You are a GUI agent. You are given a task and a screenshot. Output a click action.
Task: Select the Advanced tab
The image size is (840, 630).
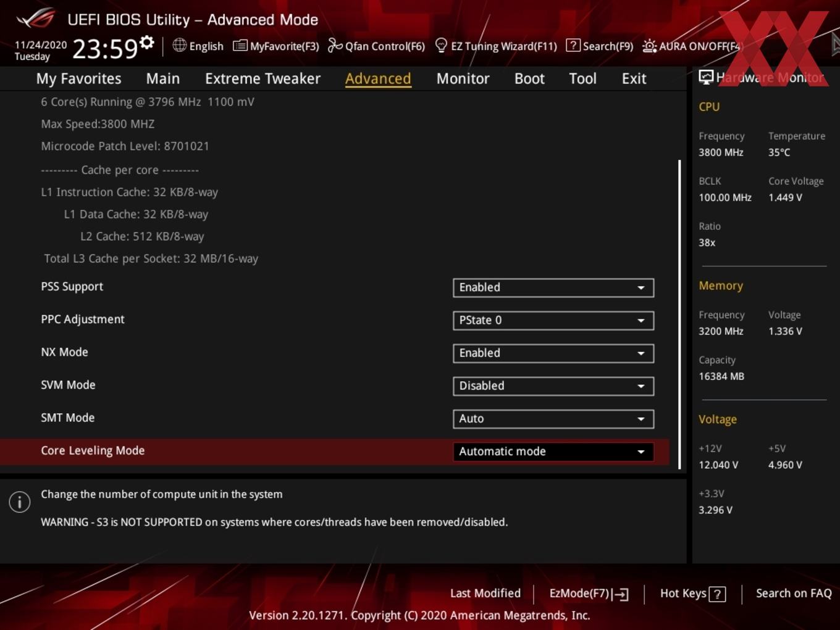378,78
